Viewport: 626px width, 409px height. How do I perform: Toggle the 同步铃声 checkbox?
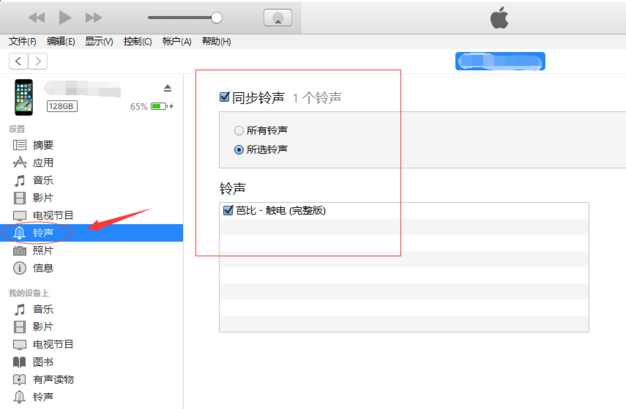pos(224,97)
